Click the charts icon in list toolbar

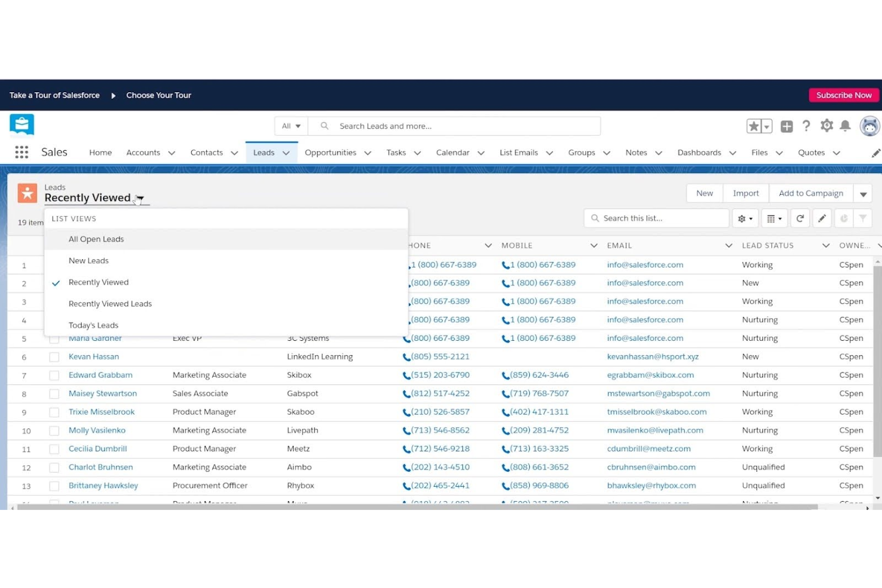click(844, 219)
